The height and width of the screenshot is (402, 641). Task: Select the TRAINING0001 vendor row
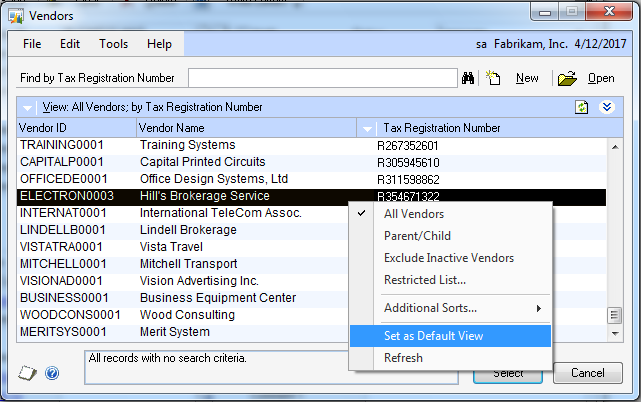point(312,145)
